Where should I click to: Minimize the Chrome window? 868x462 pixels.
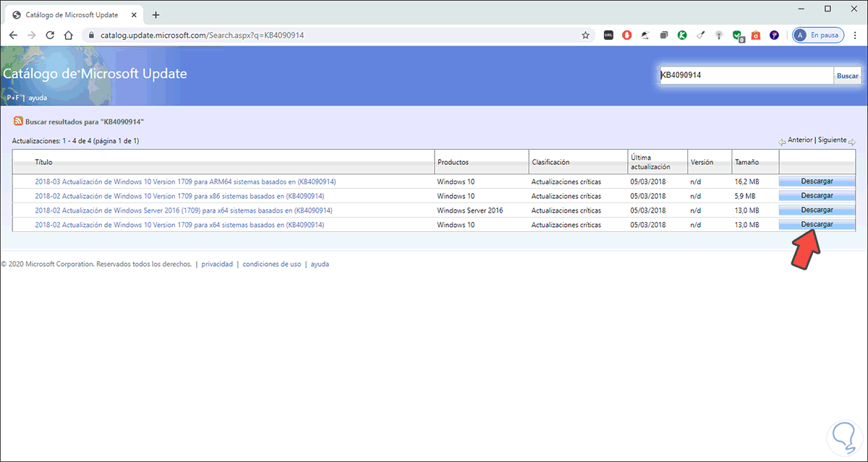click(x=801, y=9)
